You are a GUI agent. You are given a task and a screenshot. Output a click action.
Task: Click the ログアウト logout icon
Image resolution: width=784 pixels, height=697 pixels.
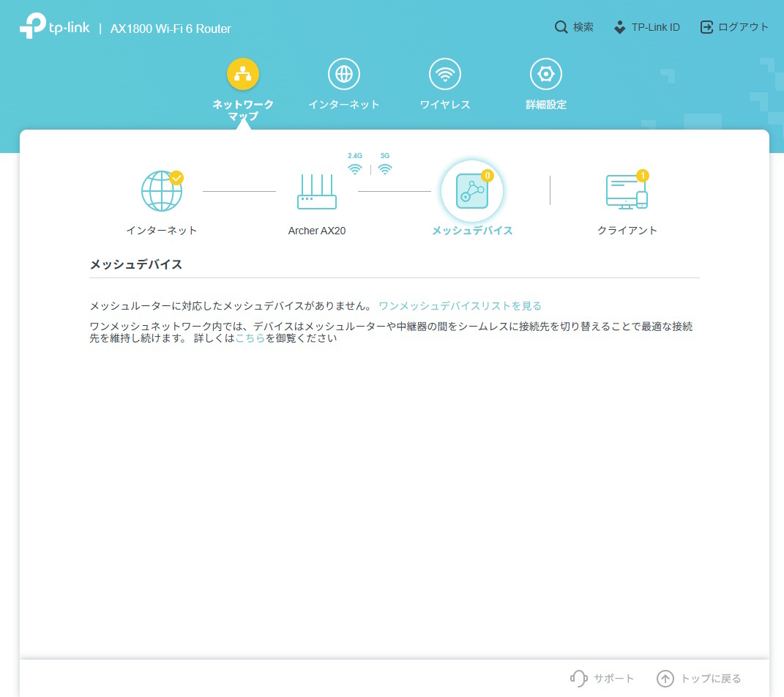(x=706, y=26)
